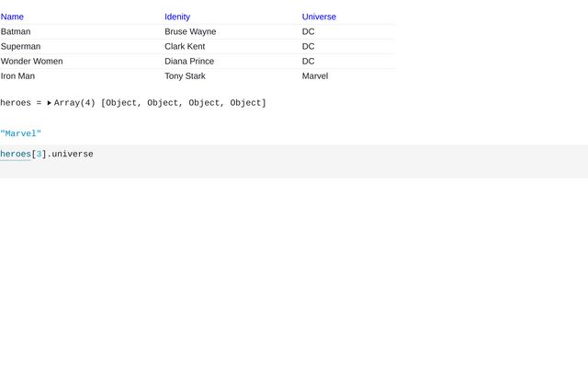Click the Universe column header
Screen dimensions: 588x368
[319, 17]
